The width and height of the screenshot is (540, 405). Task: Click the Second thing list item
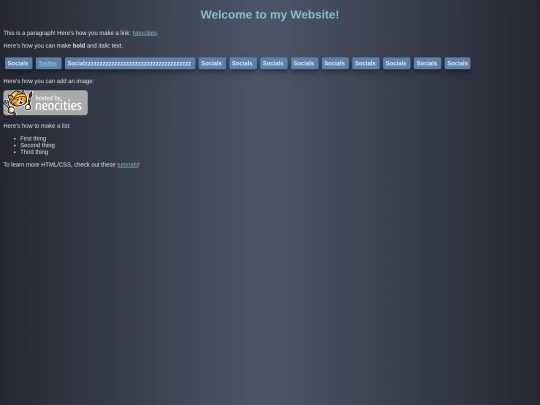(38, 145)
